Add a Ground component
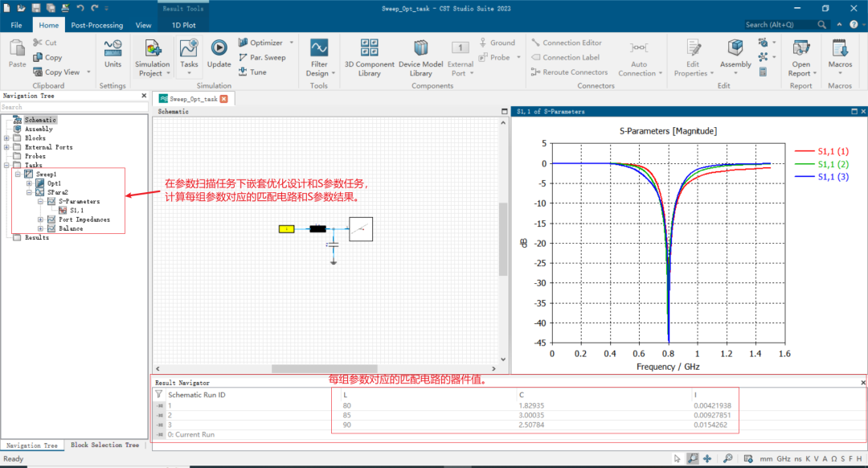 pyautogui.click(x=497, y=43)
